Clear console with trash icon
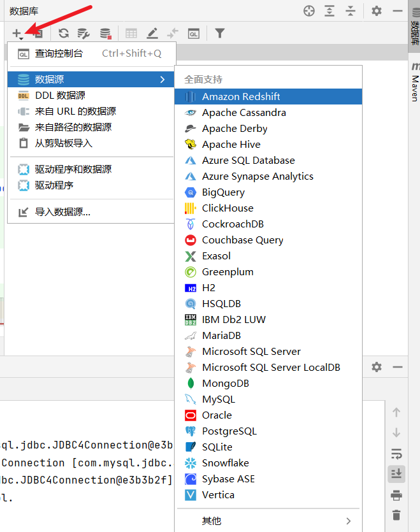 (396, 515)
